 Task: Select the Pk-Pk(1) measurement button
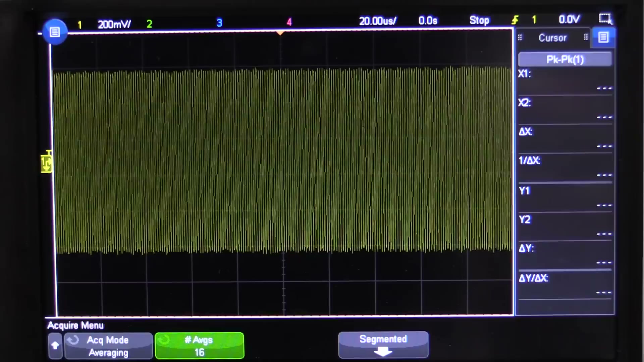click(565, 60)
